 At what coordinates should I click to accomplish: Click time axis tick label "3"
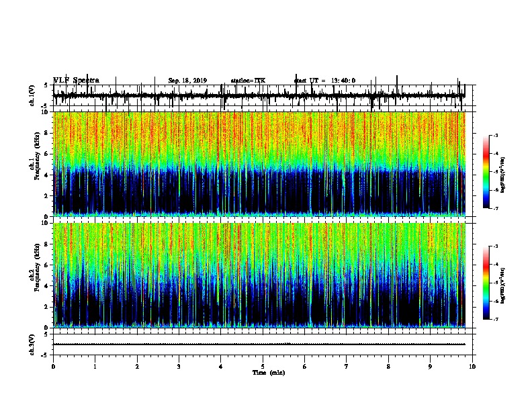pos(179,367)
